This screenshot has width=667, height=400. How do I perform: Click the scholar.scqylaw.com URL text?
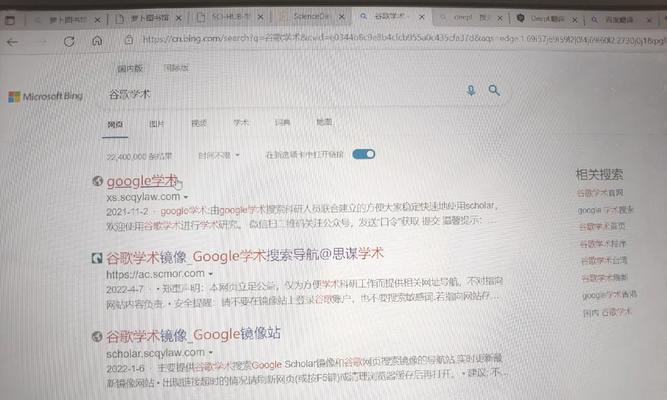pyautogui.click(x=156, y=353)
